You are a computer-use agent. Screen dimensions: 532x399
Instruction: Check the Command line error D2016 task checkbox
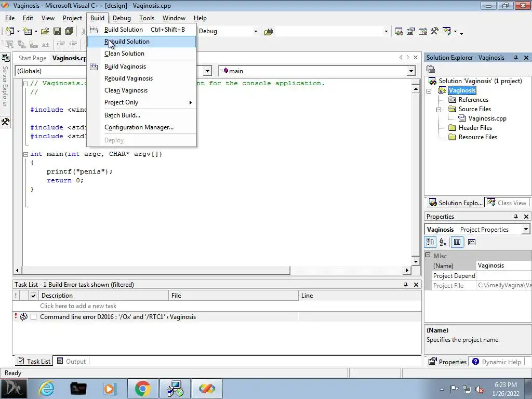33,316
